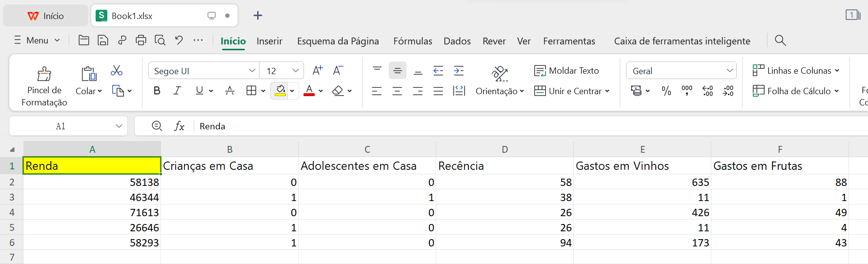Viewport: 868px width, 264px height.
Task: Open the Dados ribbon tab
Action: [457, 41]
